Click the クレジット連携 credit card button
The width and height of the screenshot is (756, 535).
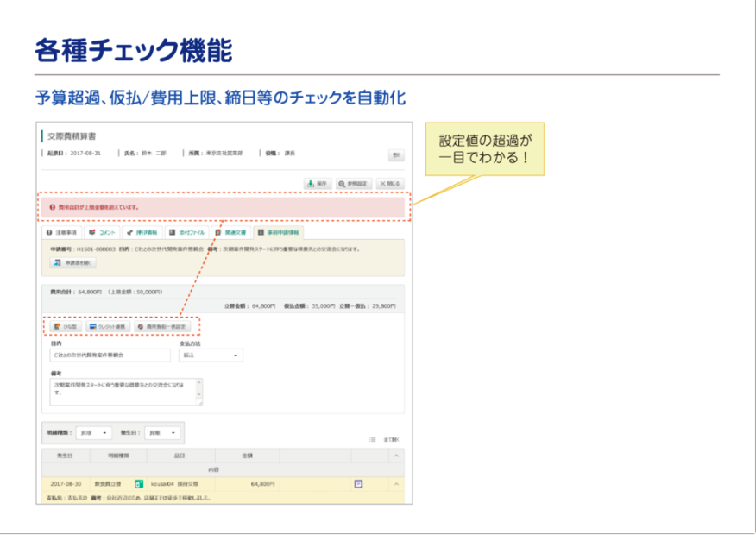pos(108,327)
